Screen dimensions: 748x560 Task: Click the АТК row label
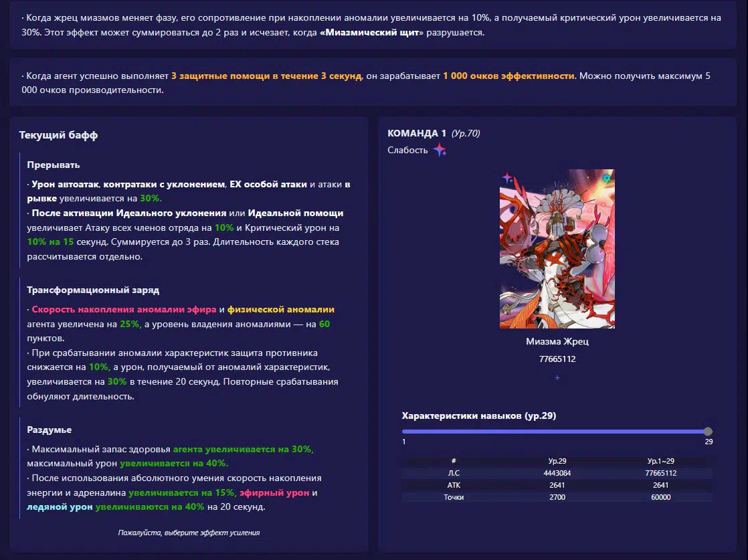point(454,484)
